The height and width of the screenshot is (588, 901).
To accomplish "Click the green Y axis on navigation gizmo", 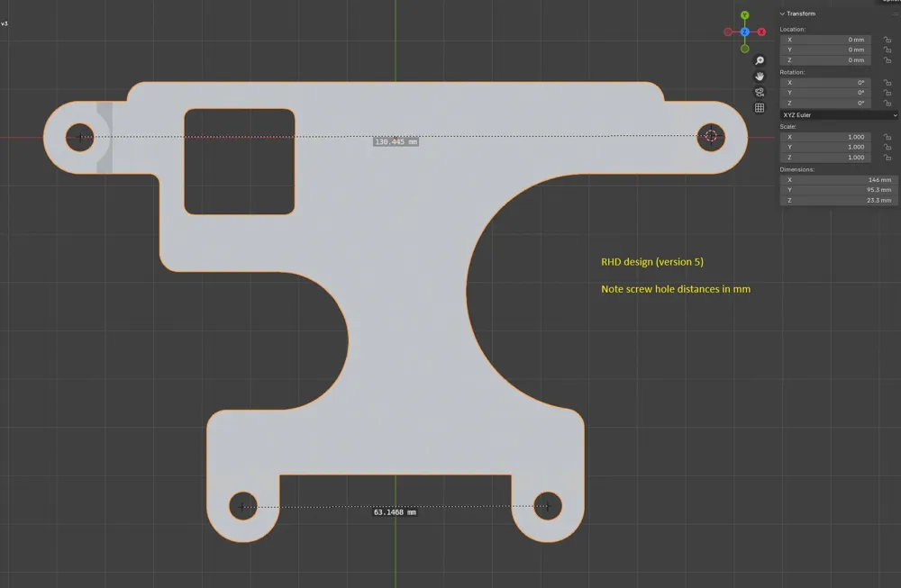I will [745, 15].
